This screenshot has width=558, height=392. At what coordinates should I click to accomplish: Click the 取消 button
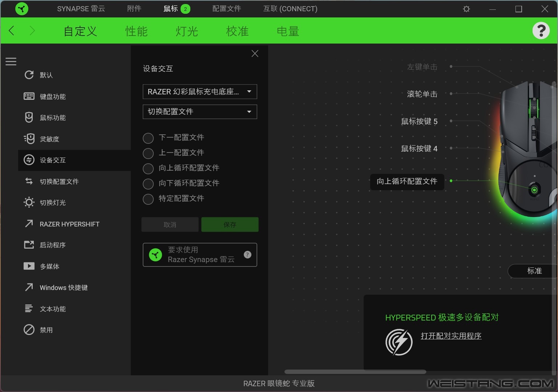coord(170,225)
